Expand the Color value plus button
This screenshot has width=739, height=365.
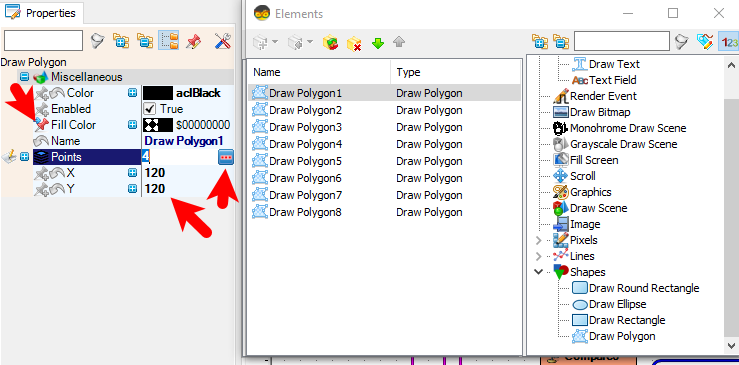click(132, 93)
